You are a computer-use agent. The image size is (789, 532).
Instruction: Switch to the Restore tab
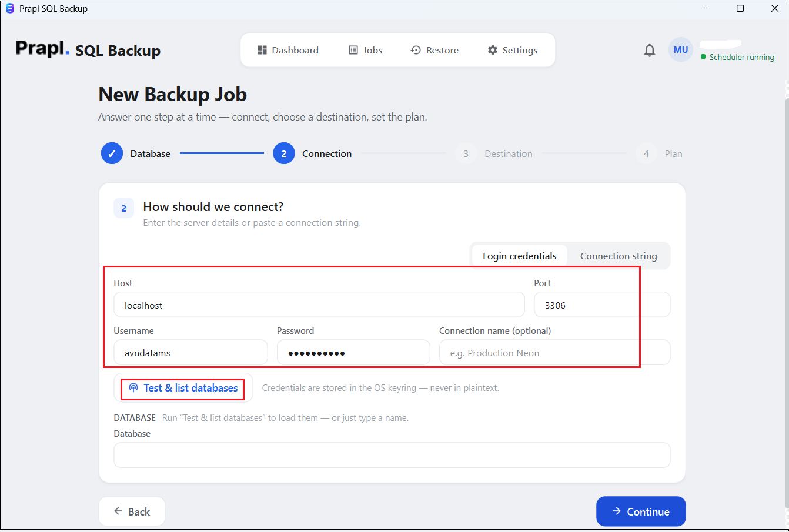(434, 51)
